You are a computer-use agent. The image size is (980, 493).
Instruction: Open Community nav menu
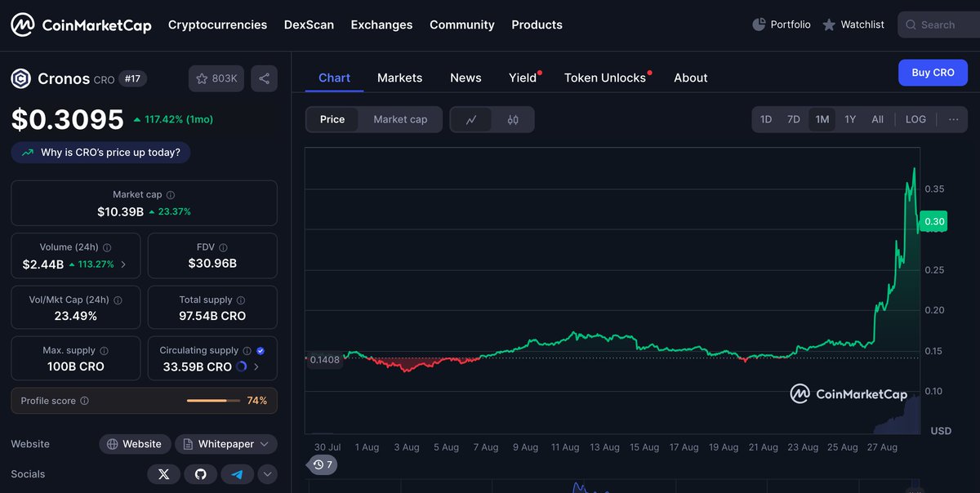pos(462,24)
